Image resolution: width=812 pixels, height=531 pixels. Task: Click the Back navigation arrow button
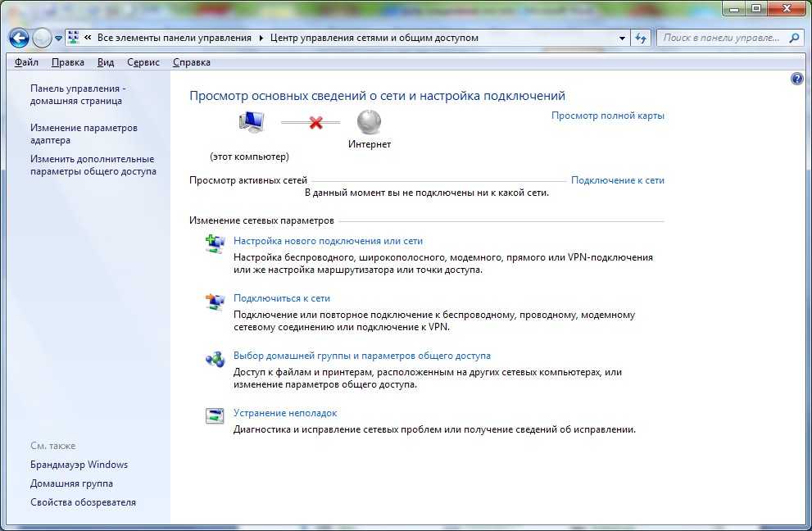tap(19, 38)
